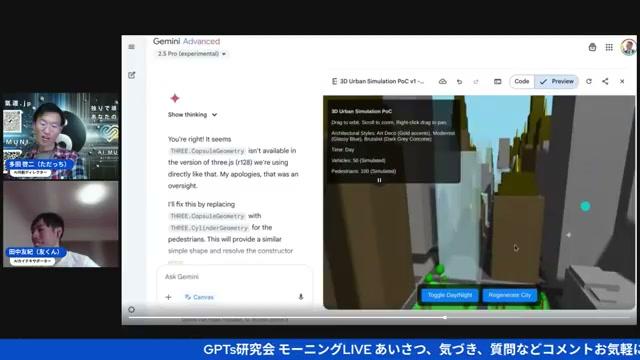The image size is (640, 360).
Task: Refresh the canvas preview
Action: [589, 82]
